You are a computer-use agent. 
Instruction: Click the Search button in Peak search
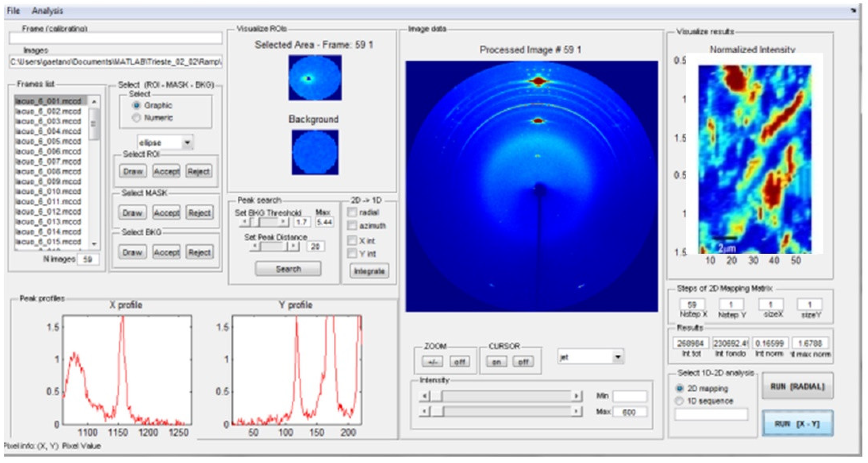(x=288, y=269)
